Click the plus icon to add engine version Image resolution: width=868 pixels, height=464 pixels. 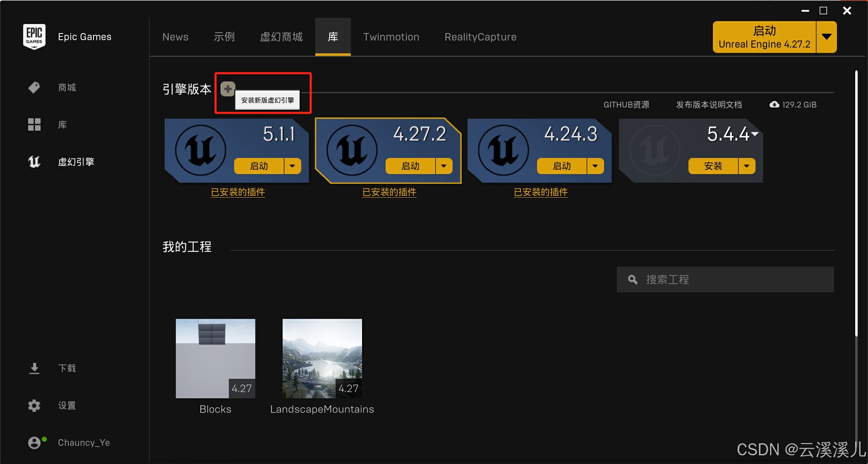pyautogui.click(x=228, y=88)
